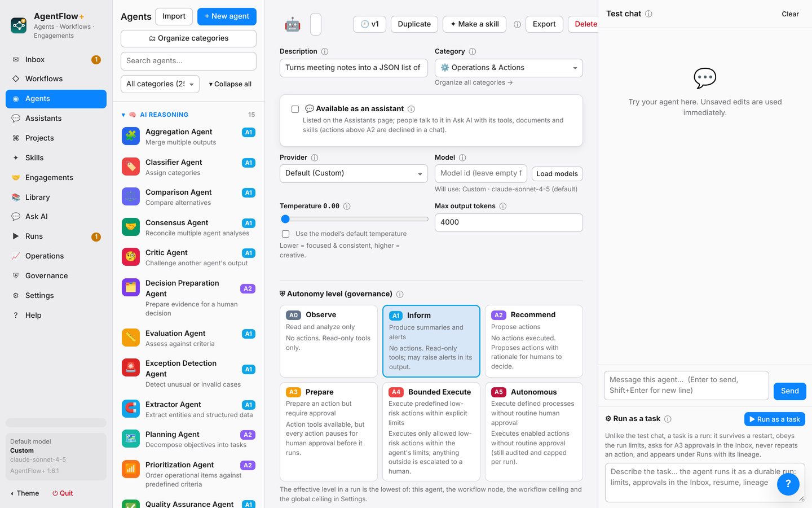Click the Aggregation Agent puzzle icon
The width and height of the screenshot is (812, 508).
tap(131, 137)
